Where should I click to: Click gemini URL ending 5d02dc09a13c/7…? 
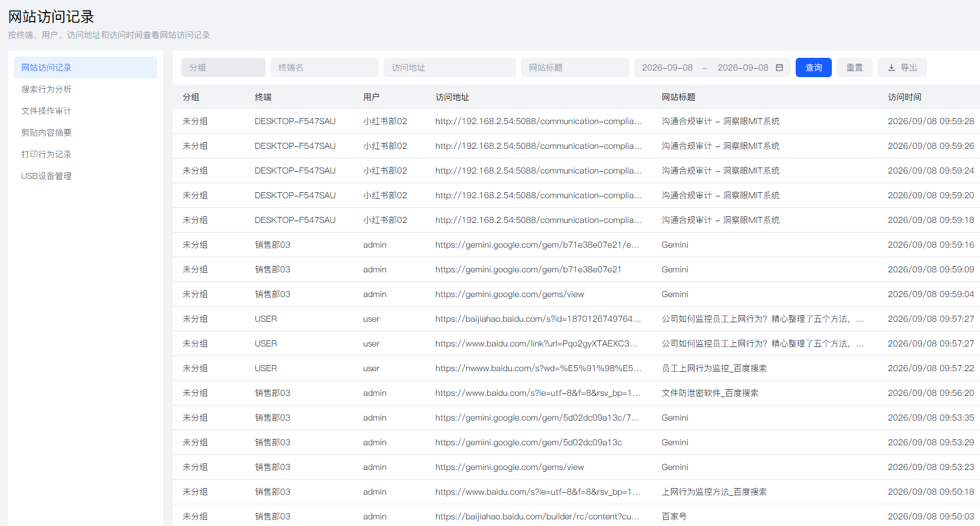click(537, 418)
